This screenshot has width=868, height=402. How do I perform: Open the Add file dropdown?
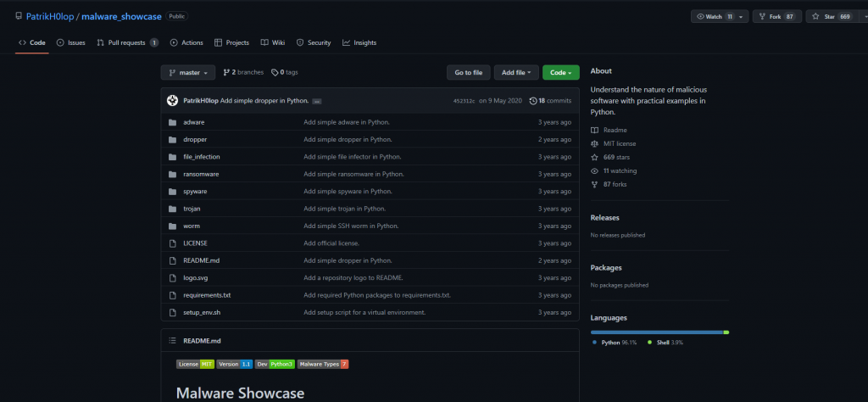click(x=516, y=73)
